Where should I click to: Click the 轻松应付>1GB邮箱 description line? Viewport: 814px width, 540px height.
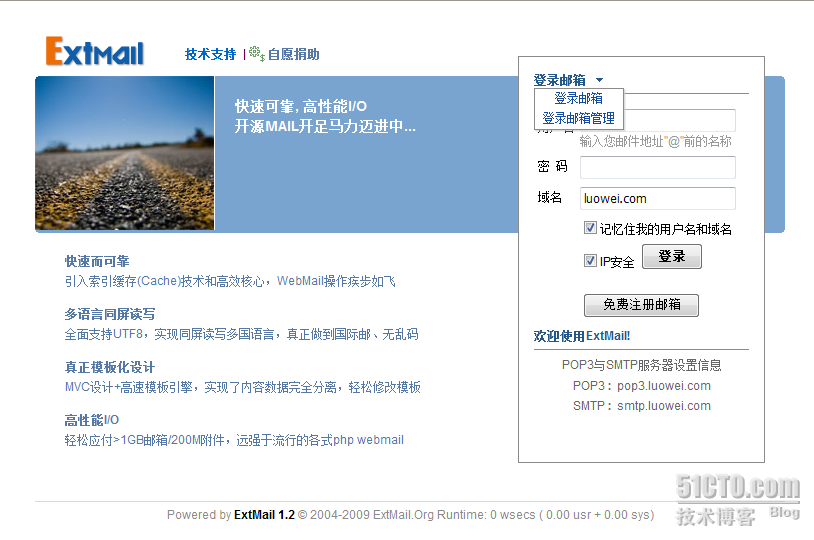pos(234,440)
